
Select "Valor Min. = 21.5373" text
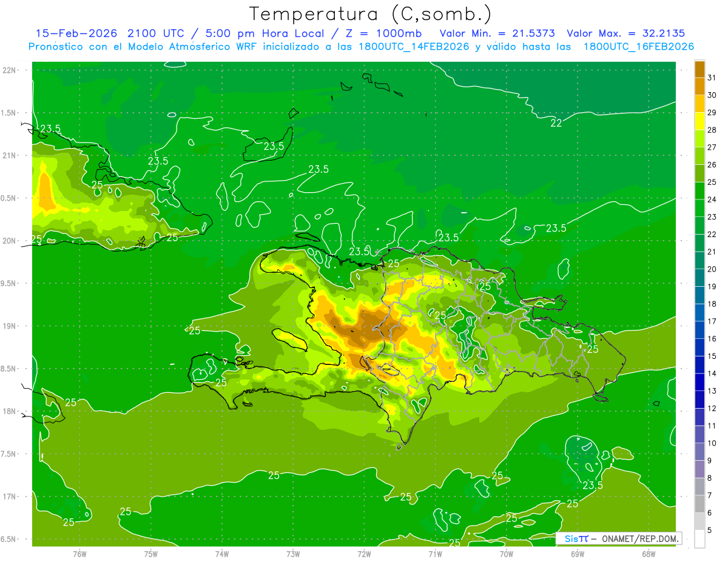pos(497,33)
